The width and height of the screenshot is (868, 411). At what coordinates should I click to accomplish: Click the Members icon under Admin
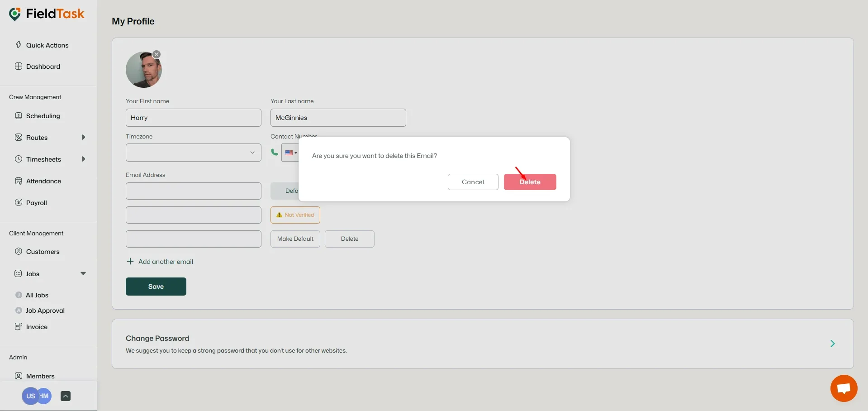point(19,376)
